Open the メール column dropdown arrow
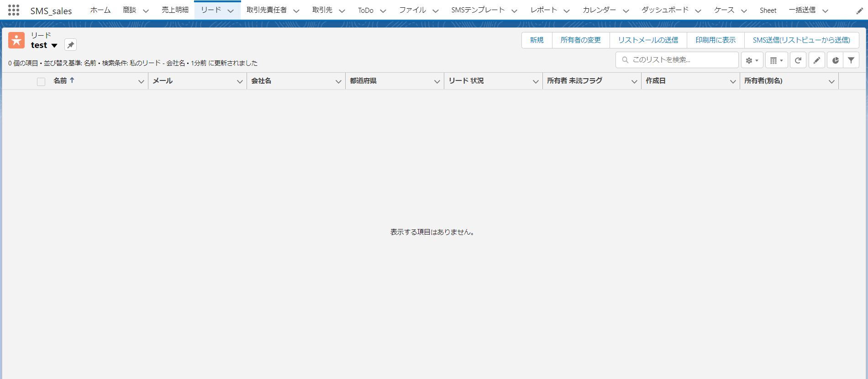Image resolution: width=868 pixels, height=379 pixels. 239,81
